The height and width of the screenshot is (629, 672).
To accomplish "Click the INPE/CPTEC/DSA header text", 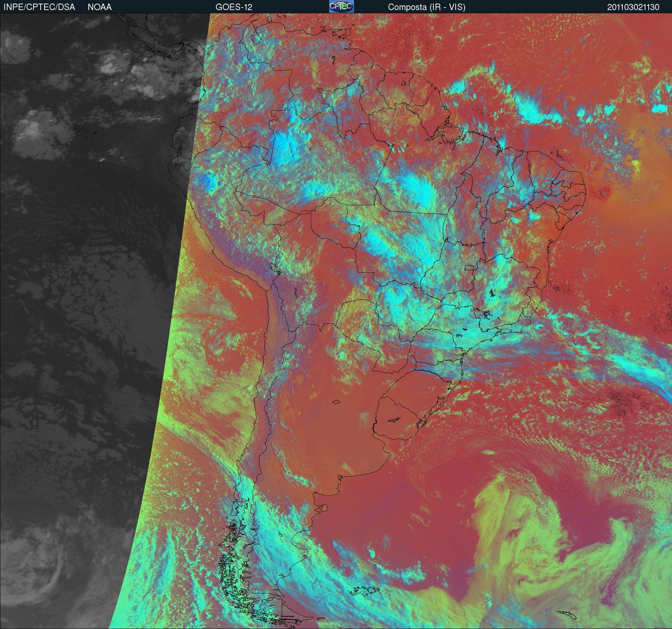I will pos(39,7).
